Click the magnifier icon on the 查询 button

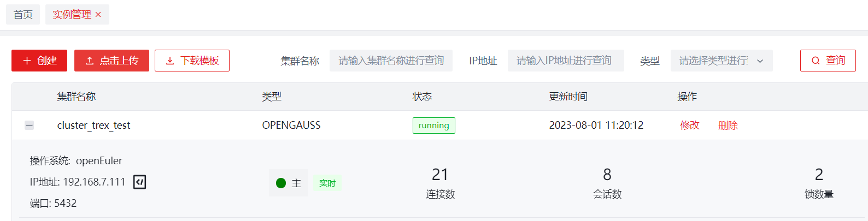coord(816,61)
